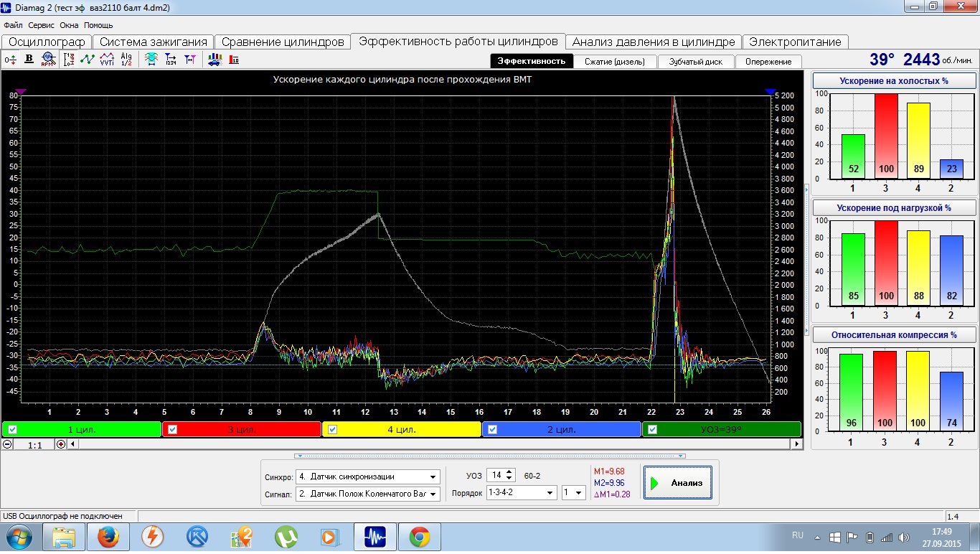Switch to Анализ давления в цилиндре tab
Viewport: 980px width, 554px height.
coord(654,42)
